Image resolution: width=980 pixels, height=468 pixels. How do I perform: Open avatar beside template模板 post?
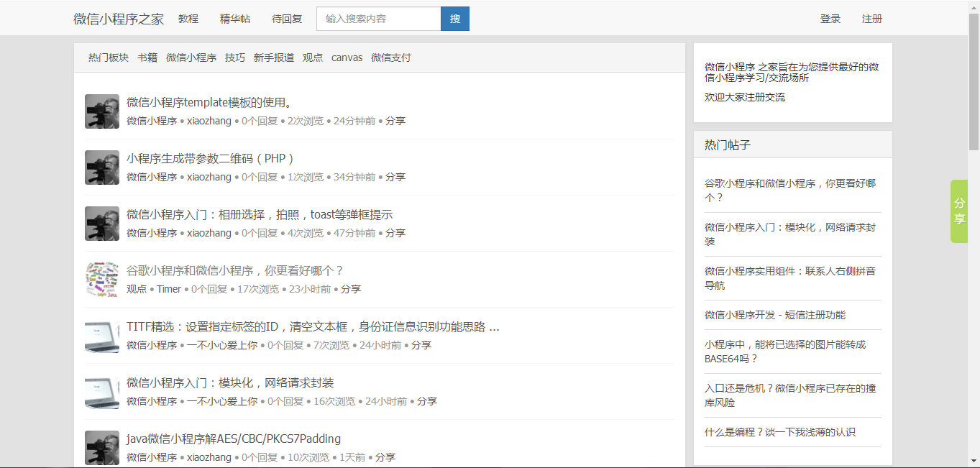tap(102, 111)
